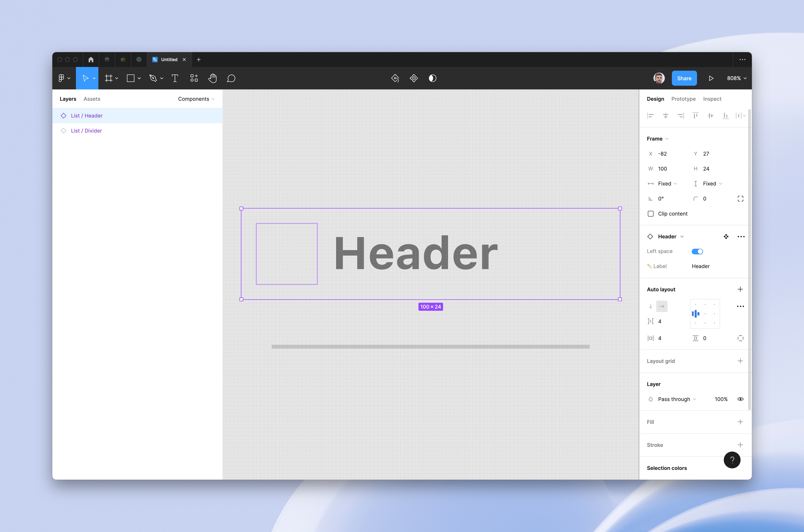This screenshot has height=532, width=804.
Task: Click the Present play button
Action: click(711, 78)
